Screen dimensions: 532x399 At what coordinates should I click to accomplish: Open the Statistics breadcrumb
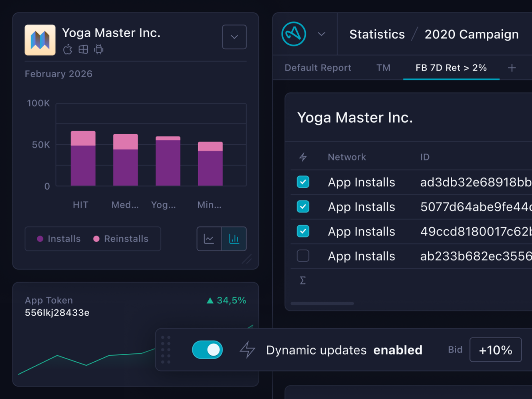point(377,35)
